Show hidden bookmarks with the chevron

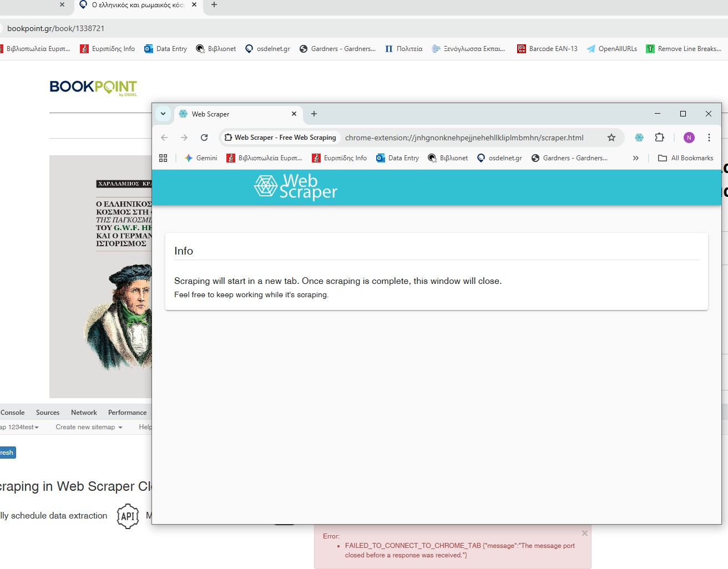pyautogui.click(x=635, y=158)
